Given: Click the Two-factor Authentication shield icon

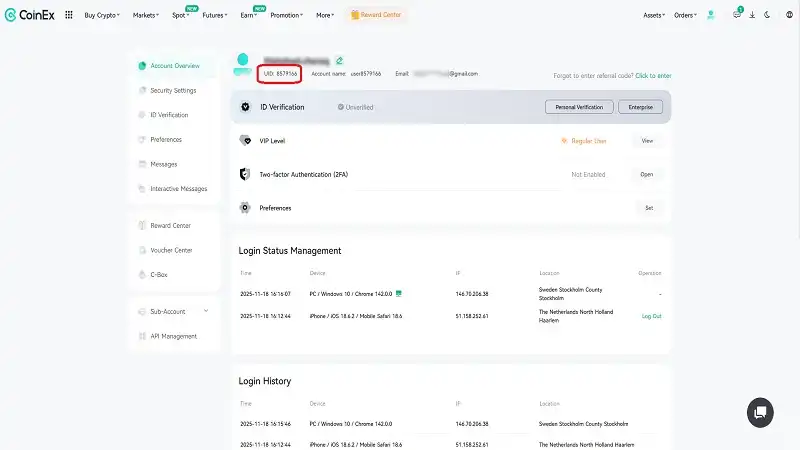Looking at the screenshot, I should click(x=245, y=174).
